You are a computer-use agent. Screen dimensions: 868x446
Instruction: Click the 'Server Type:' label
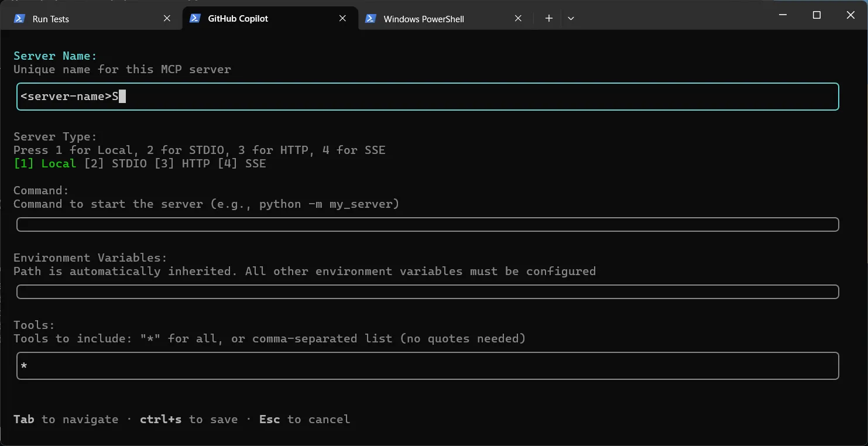(55, 136)
